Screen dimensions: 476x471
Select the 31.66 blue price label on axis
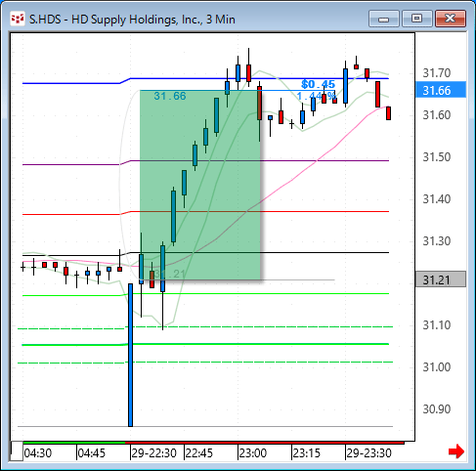441,90
